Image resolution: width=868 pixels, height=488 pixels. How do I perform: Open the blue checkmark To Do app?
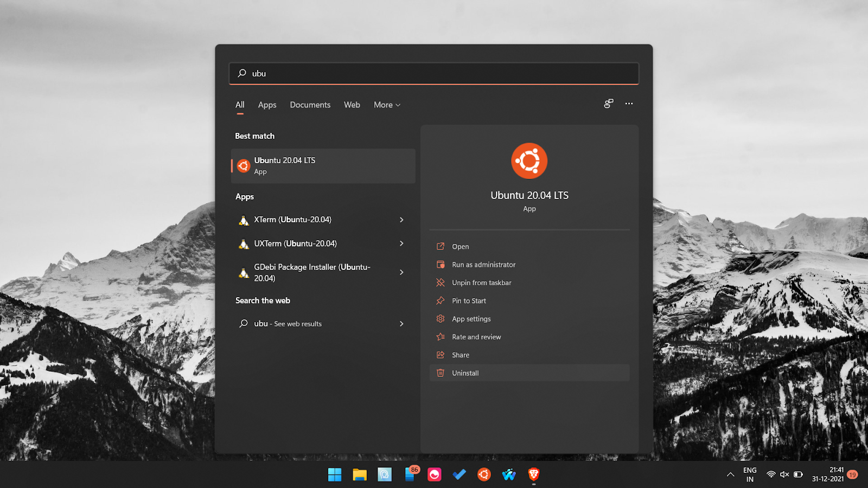click(x=459, y=474)
